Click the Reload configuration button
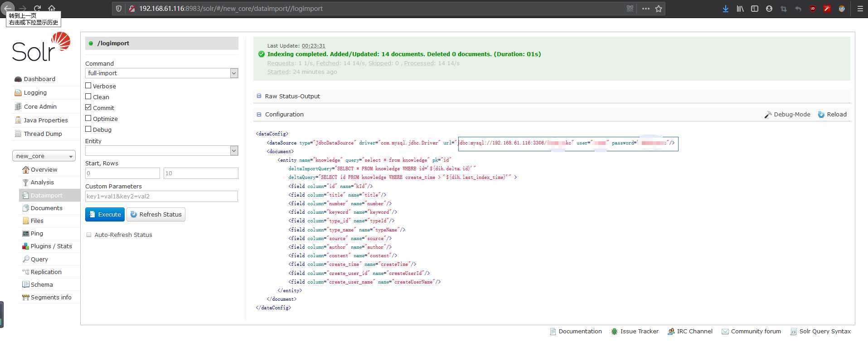Screen dimensions: 868x356 tap(832, 114)
